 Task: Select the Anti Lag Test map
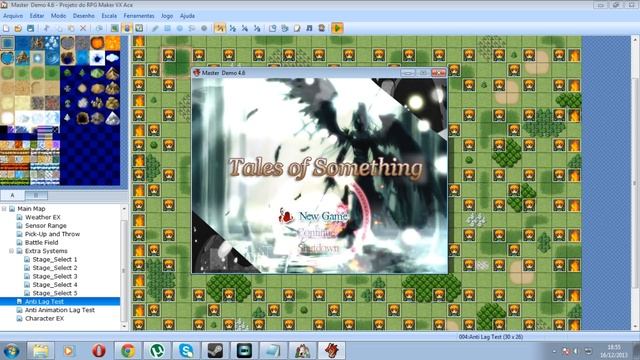pos(44,302)
